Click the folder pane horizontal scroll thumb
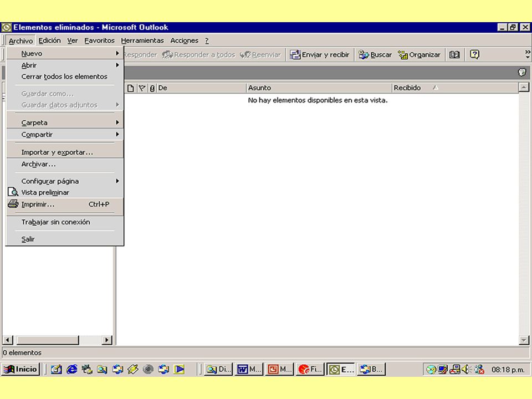Viewport: 532px width, 399px height. coord(48,340)
